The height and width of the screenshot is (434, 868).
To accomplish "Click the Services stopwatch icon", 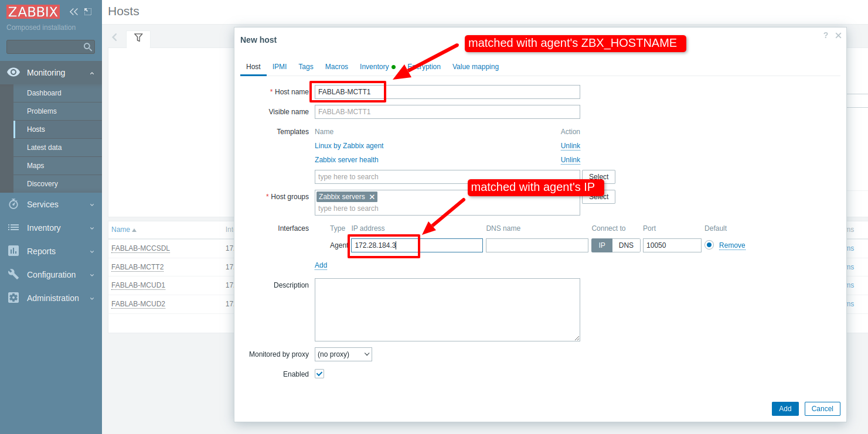I will (x=13, y=204).
